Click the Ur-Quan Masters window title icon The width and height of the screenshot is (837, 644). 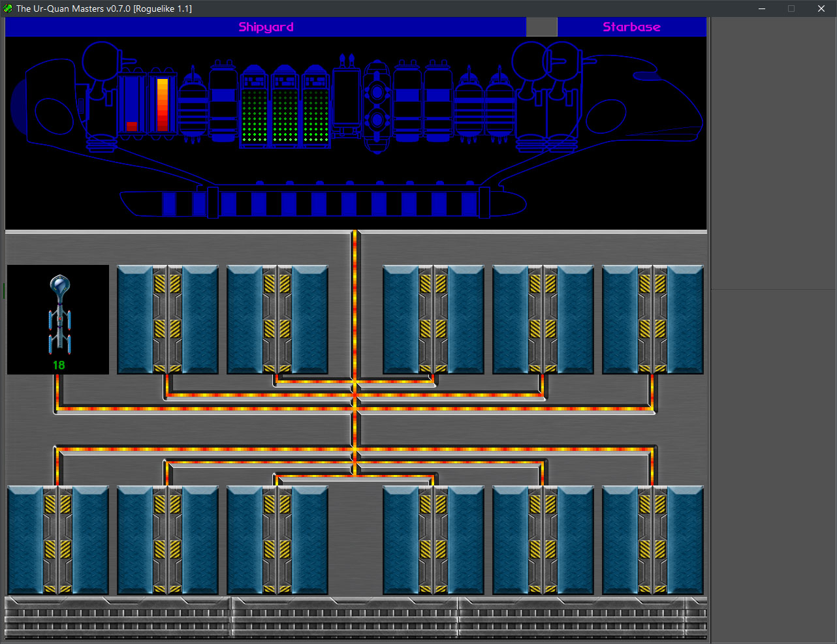coord(8,8)
